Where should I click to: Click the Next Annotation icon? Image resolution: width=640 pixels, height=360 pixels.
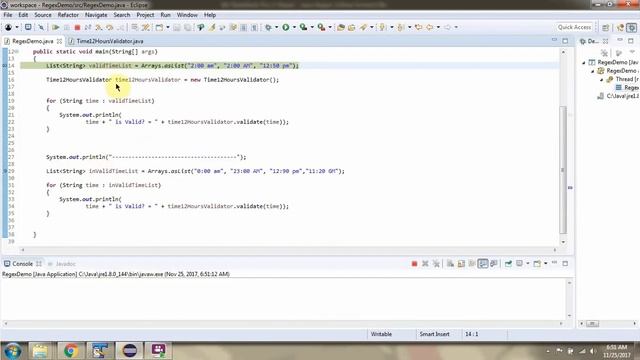382,27
